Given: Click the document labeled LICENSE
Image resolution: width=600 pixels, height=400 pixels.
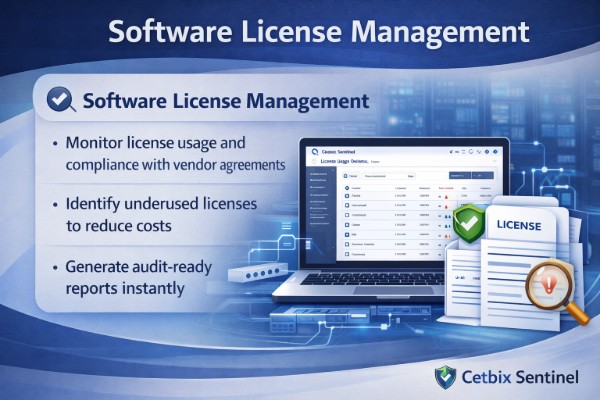Looking at the screenshot, I should coord(518,268).
